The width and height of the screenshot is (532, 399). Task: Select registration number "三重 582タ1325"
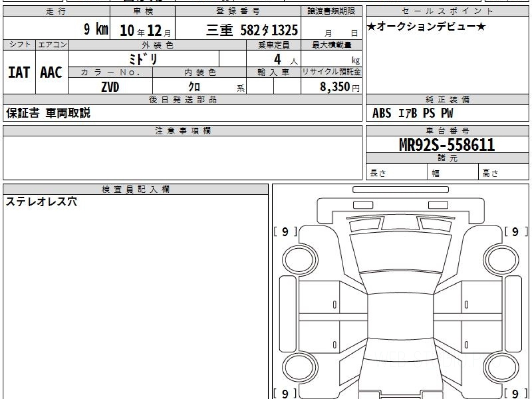tap(252, 30)
